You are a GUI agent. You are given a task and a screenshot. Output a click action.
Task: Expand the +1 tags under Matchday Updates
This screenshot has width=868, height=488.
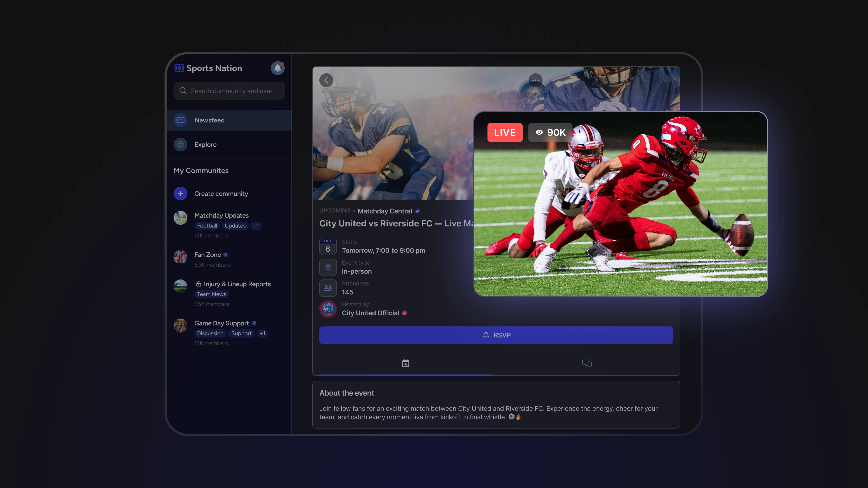click(256, 226)
